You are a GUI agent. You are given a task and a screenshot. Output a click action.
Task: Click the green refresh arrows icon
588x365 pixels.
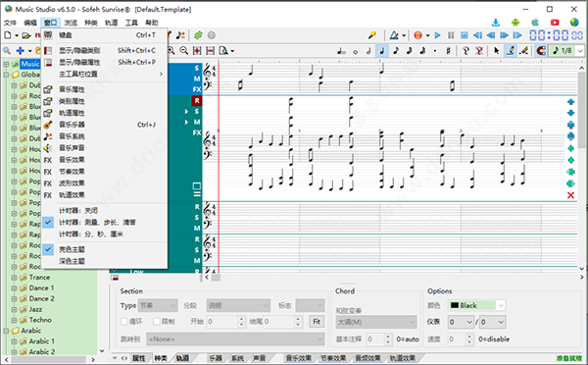coord(198,35)
